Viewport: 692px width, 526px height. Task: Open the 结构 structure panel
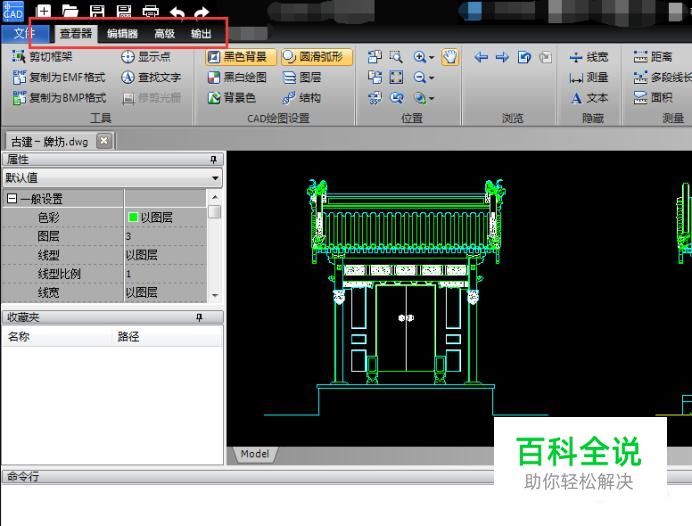coord(301,98)
